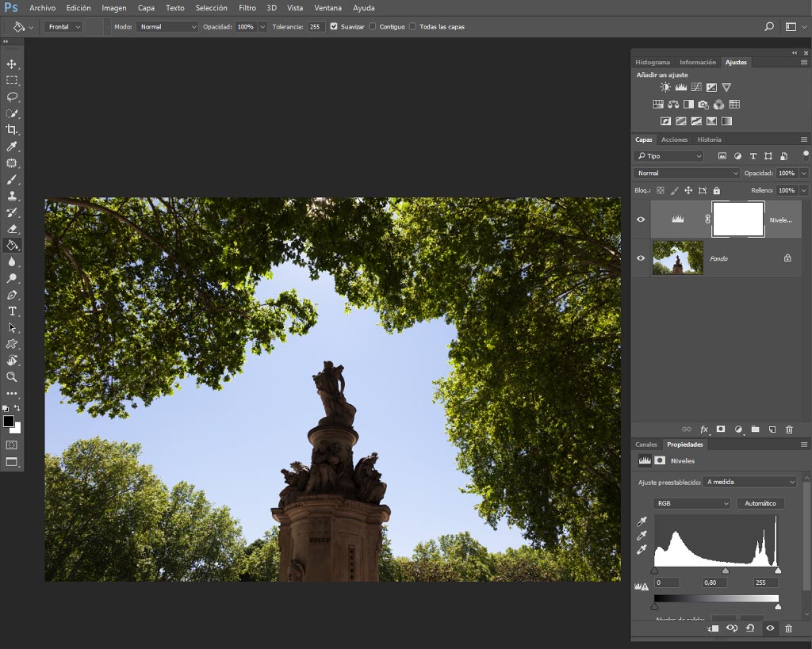812x649 pixels.
Task: Toggle lock transparent pixels
Action: [661, 190]
